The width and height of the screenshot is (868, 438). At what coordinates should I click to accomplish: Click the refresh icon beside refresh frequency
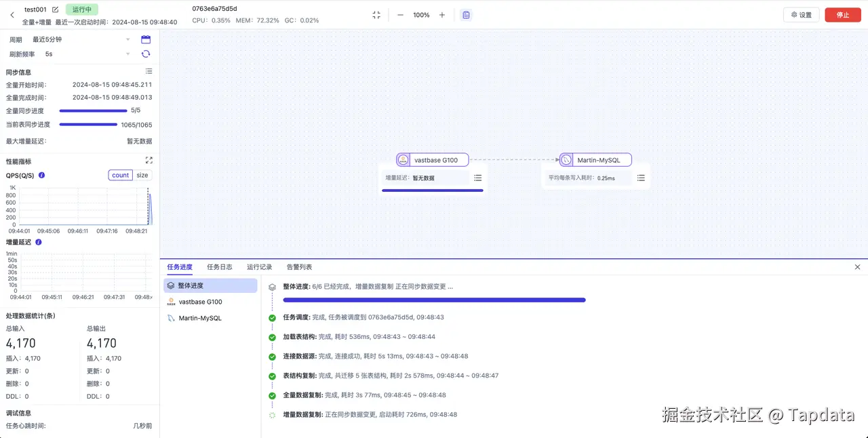[x=146, y=54]
